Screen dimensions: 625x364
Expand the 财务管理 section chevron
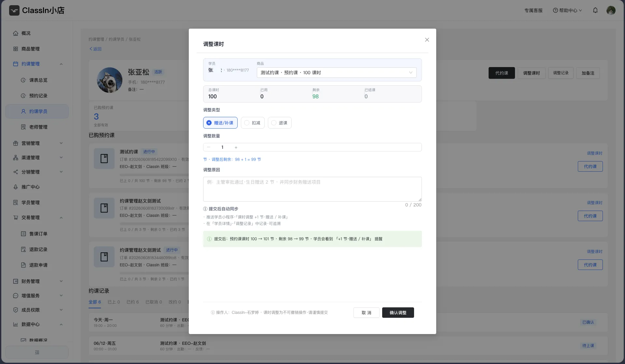[x=61, y=281]
